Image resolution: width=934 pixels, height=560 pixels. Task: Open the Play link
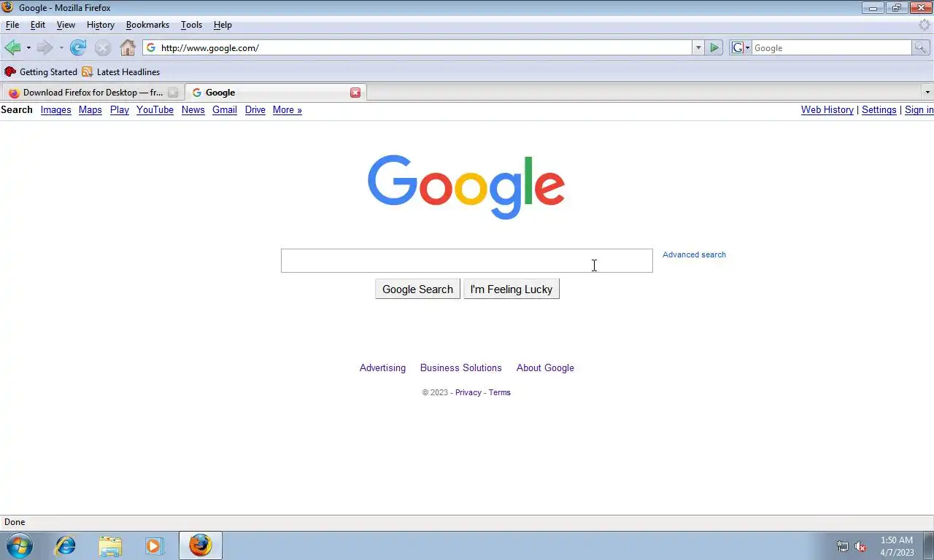point(120,110)
